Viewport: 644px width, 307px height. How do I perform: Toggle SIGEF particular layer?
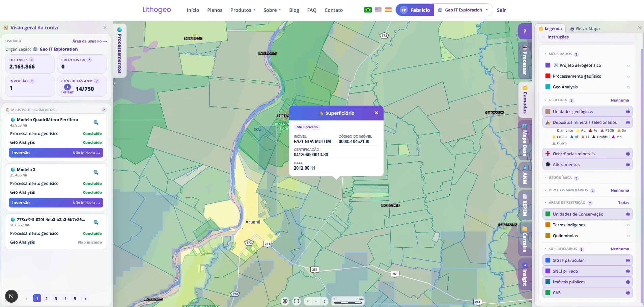(x=628, y=260)
